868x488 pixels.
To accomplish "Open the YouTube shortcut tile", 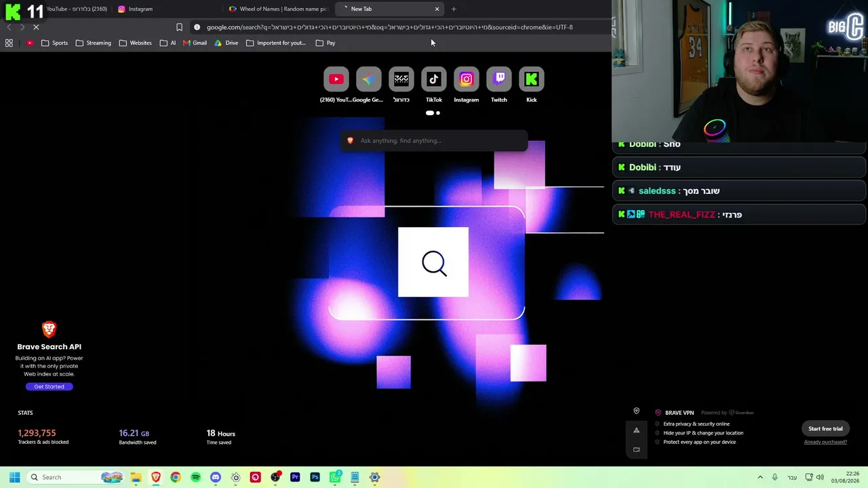I will (x=336, y=79).
